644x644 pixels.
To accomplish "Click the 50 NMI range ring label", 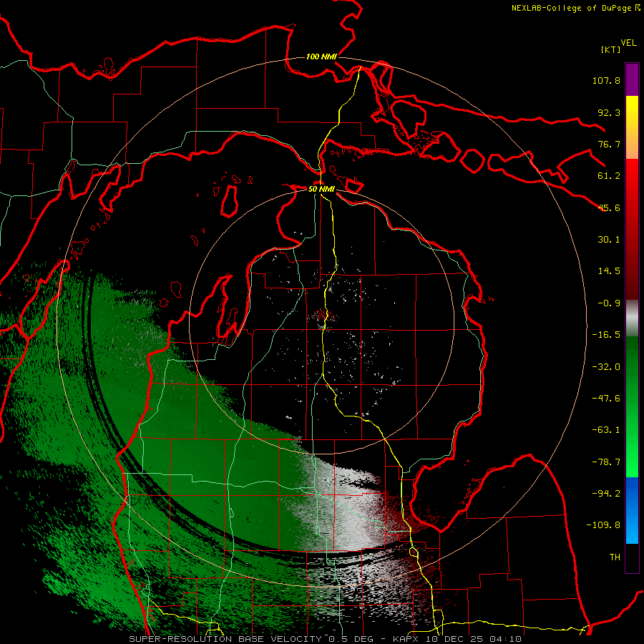I will coord(321,190).
